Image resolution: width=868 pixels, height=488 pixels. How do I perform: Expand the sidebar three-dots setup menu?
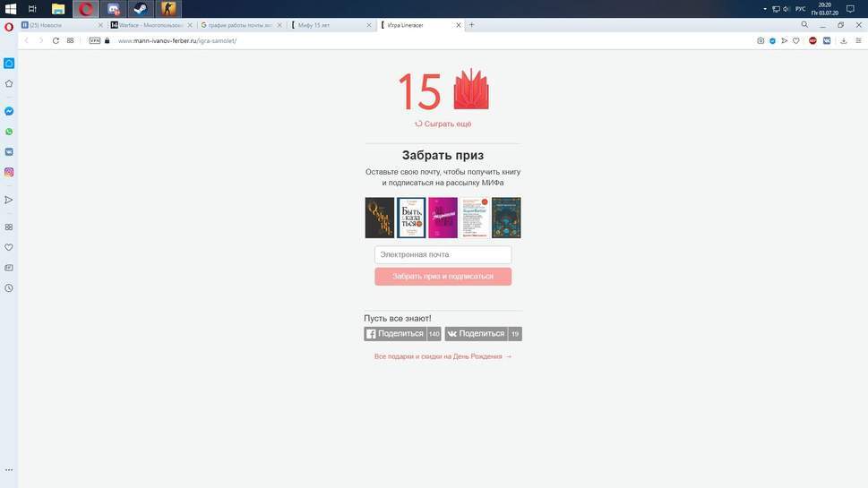9,469
